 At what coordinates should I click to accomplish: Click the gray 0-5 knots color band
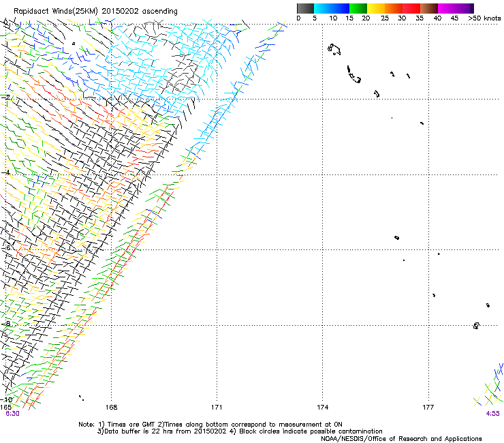[x=305, y=8]
